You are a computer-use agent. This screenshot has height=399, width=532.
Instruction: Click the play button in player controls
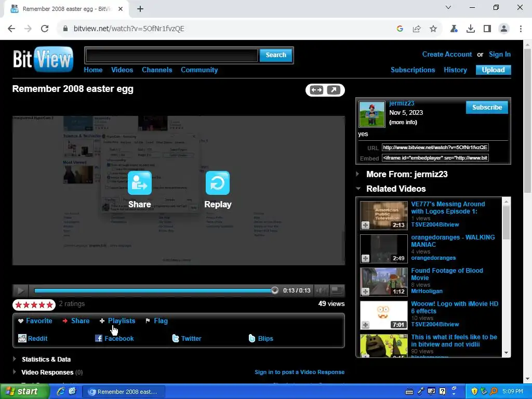20,290
